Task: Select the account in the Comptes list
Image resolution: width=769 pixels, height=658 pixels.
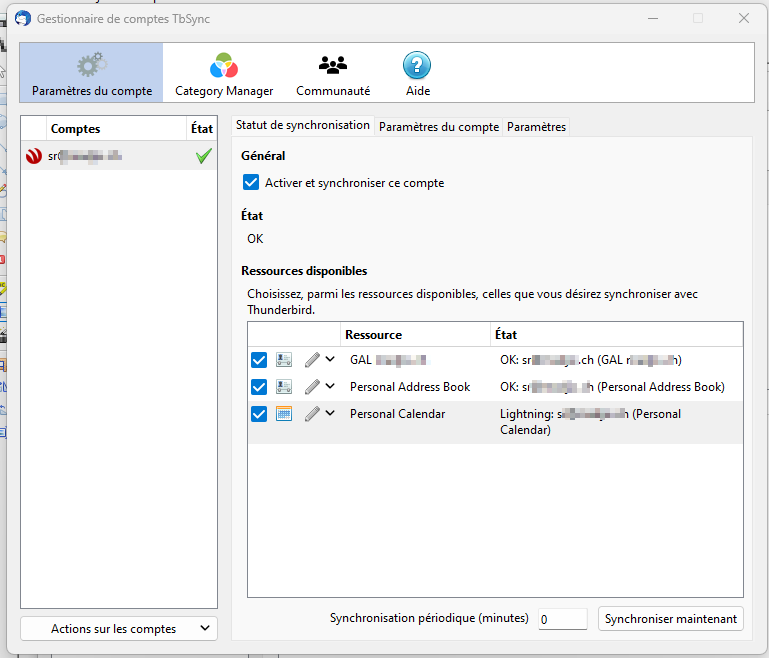Action: pyautogui.click(x=110, y=156)
